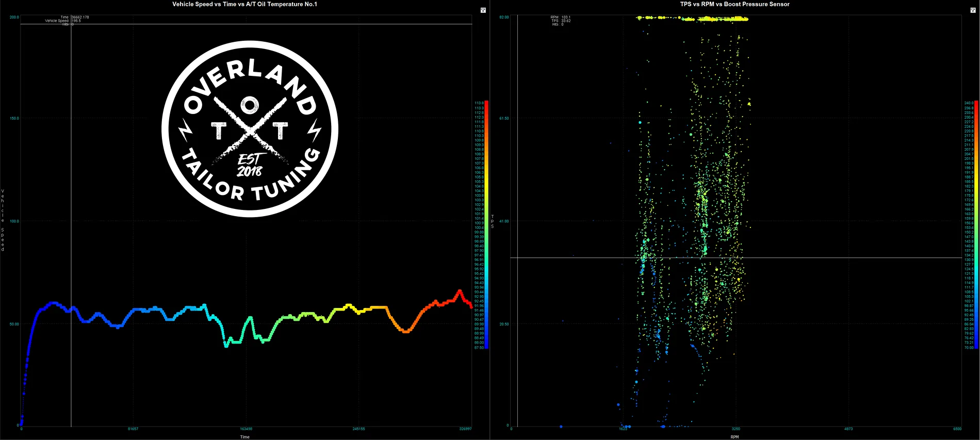Click the 'TPS : 33.62' readout
The width and height of the screenshot is (980, 440).
pos(561,21)
